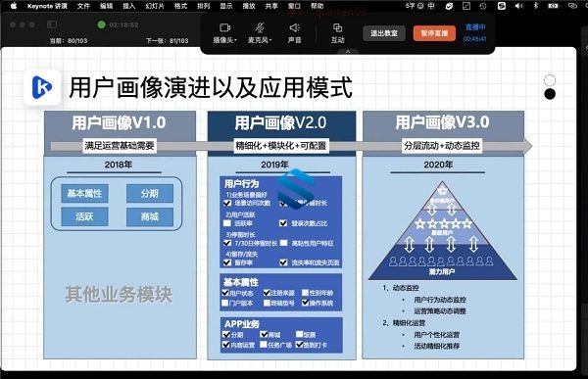Viewport: 588px width, 379px height.
Task: Open the 幻灯片 menu
Action: pos(155,6)
